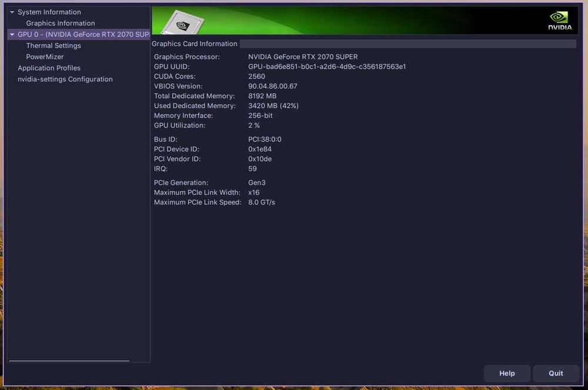Viewport: 588px width, 390px height.
Task: Click the Quit button
Action: [556, 373]
